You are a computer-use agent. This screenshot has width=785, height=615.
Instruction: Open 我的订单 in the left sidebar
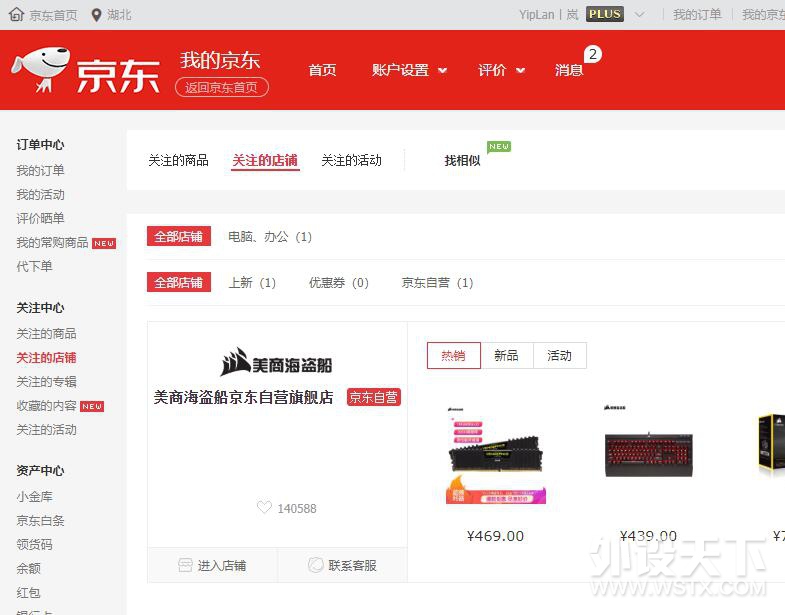[x=40, y=170]
